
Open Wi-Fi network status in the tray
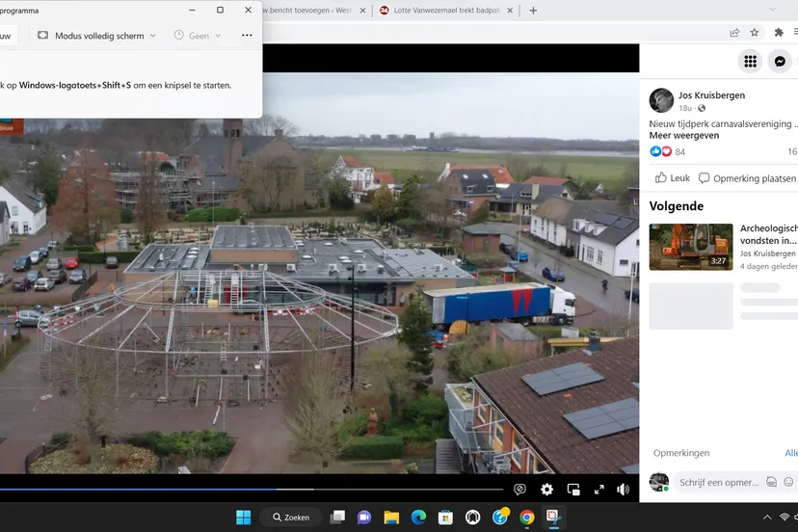coord(785,518)
